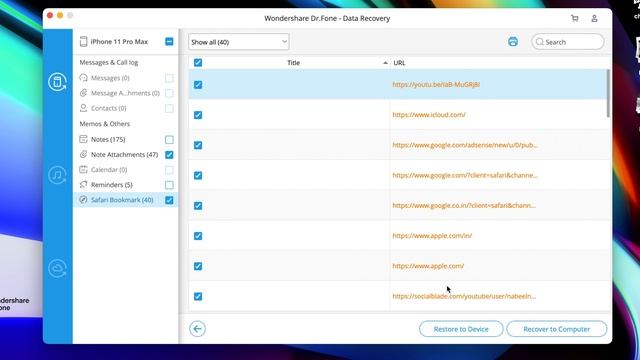Uncheck the Safari Bookmark (40) checkbox
The image size is (640, 360).
pyautogui.click(x=169, y=200)
